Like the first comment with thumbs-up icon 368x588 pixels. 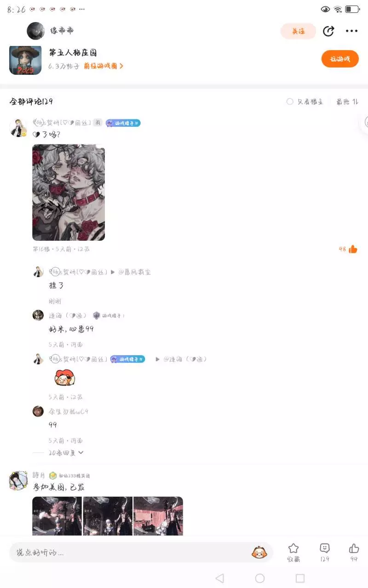click(353, 249)
